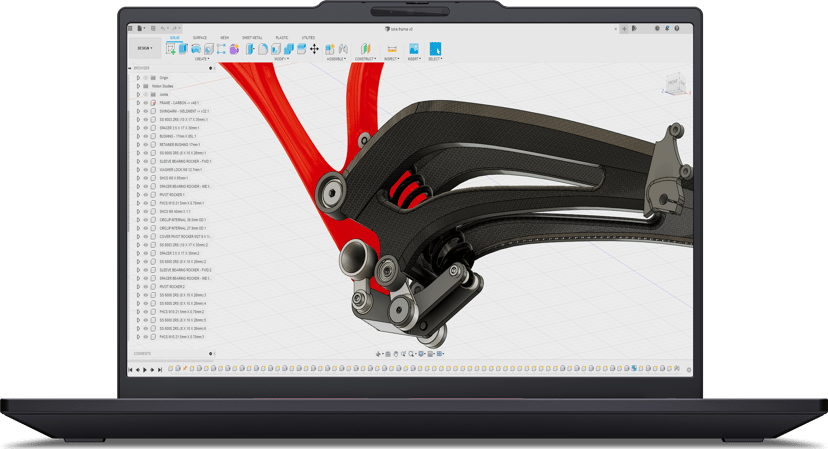This screenshot has width=828, height=449.
Task: Switch to the SURFACE tab
Action: pos(200,38)
